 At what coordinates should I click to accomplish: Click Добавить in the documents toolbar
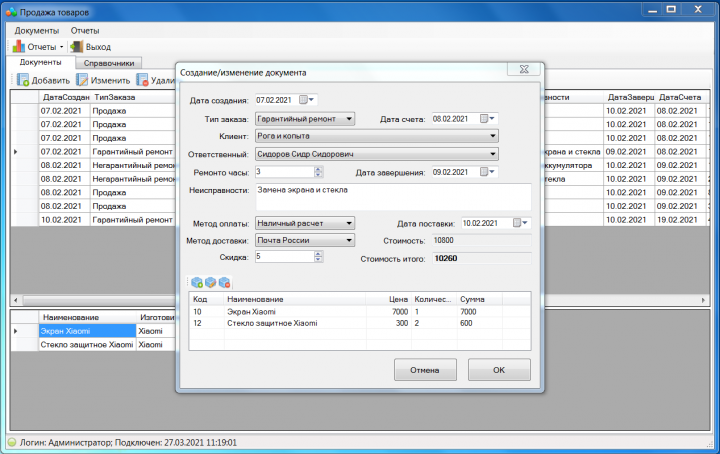(x=43, y=80)
